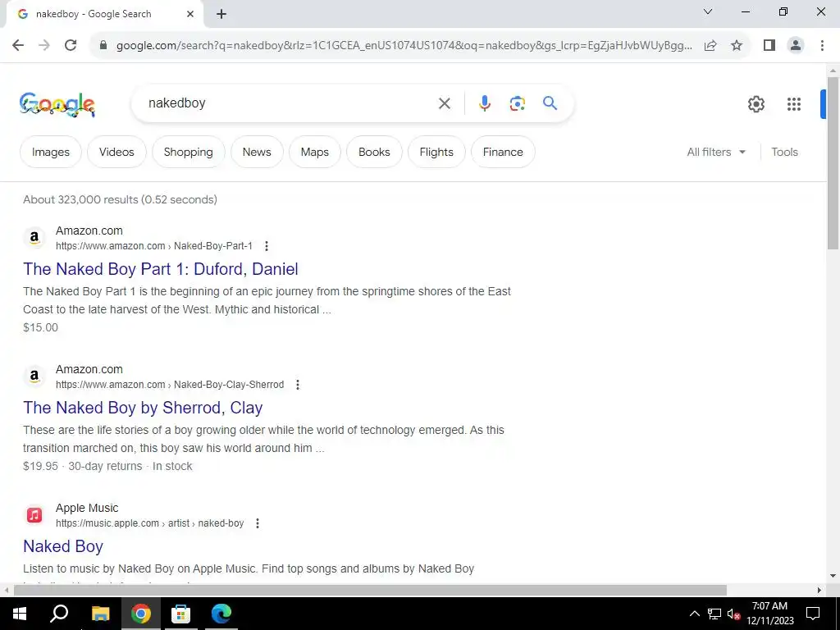Expand the All filters dropdown
840x630 pixels.
[x=716, y=152]
